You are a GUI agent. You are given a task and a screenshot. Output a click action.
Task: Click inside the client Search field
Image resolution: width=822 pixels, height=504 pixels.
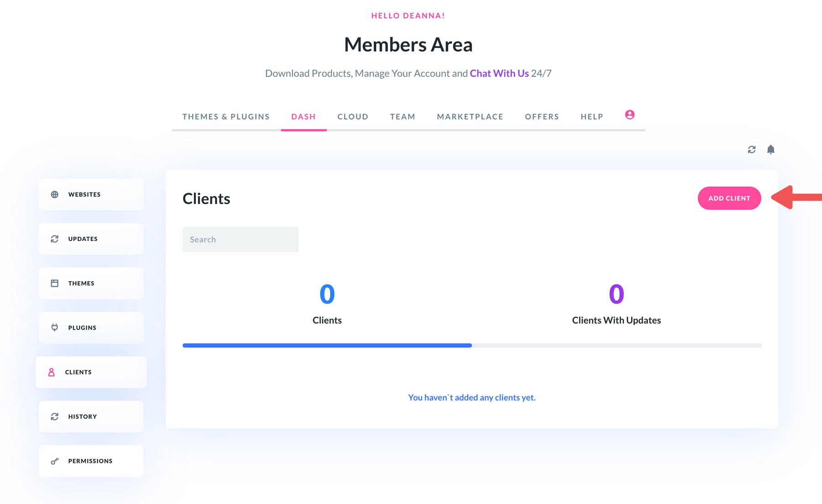click(x=240, y=239)
